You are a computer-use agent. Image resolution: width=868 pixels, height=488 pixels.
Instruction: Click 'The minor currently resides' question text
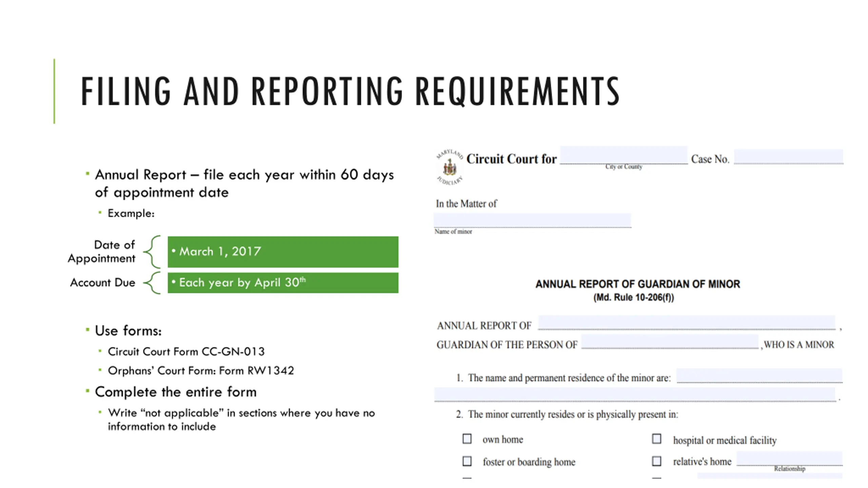pos(573,414)
